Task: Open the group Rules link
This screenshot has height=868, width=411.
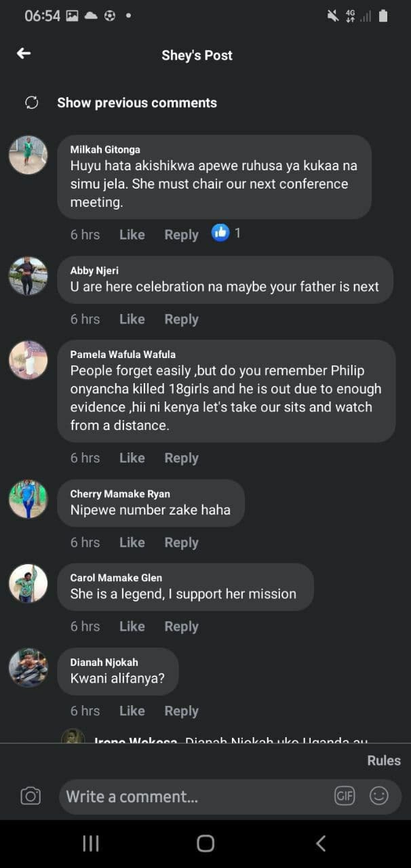Action: tap(383, 760)
